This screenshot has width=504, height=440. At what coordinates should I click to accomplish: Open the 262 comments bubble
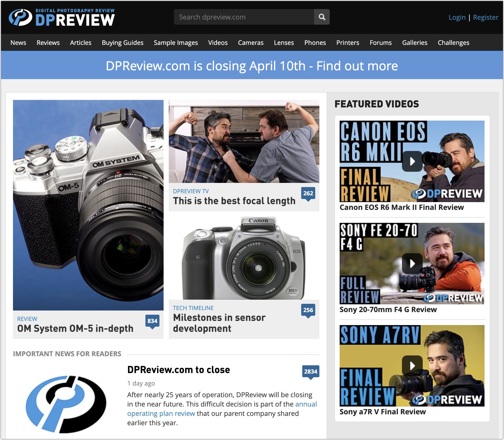[308, 194]
